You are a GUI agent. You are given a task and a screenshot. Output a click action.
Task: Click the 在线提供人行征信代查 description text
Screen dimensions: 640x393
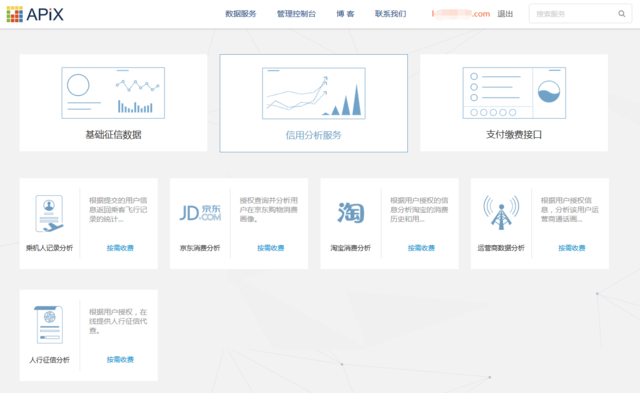[118, 321]
